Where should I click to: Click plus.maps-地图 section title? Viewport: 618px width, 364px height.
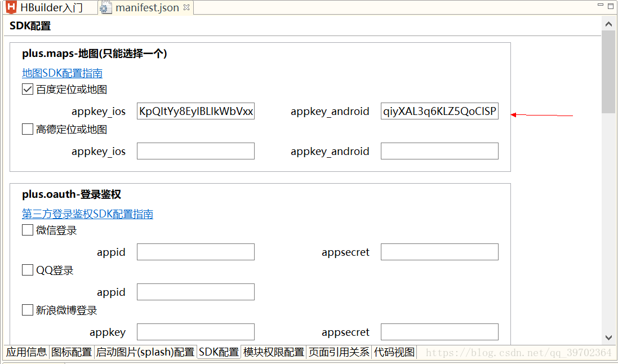(x=95, y=53)
